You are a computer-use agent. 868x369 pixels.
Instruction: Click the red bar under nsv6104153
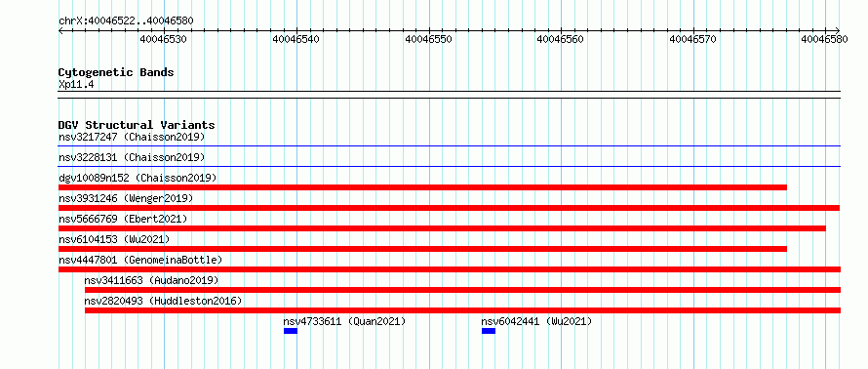pos(422,249)
